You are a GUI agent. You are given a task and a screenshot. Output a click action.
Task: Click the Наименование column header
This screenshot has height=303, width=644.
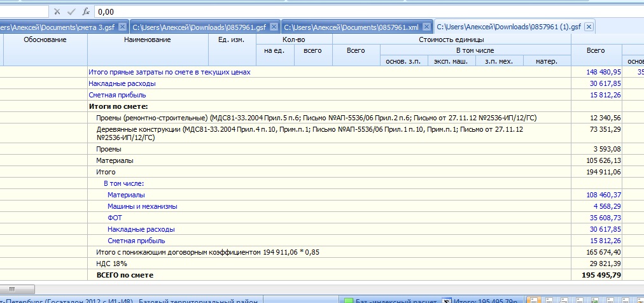148,50
